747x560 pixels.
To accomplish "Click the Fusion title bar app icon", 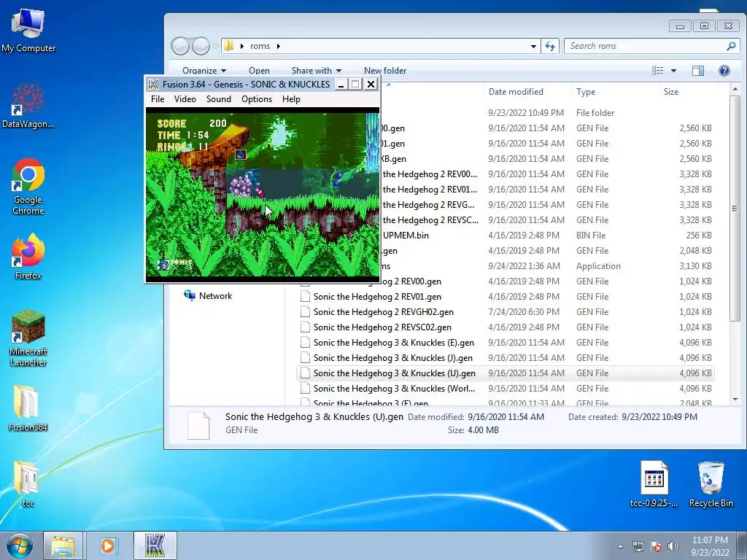I will point(153,85).
